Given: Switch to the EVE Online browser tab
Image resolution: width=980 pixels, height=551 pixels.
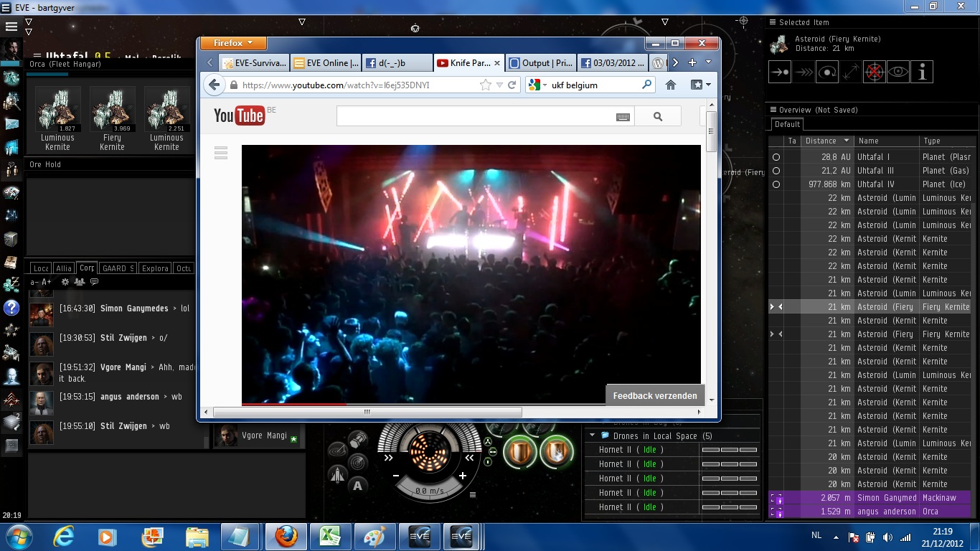Looking at the screenshot, I should 326,63.
